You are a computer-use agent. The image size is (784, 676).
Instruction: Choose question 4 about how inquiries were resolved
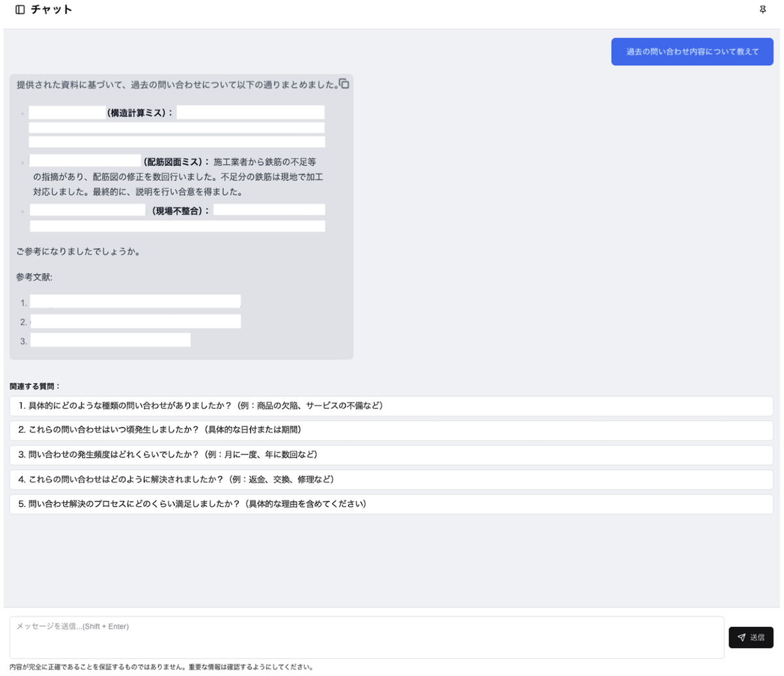tap(390, 479)
